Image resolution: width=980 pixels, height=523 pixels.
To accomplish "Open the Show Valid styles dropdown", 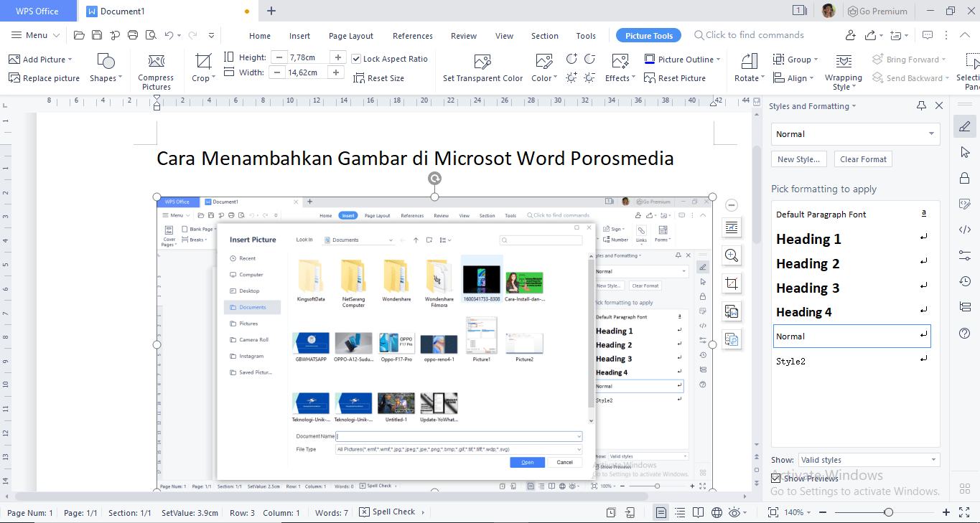I will click(x=869, y=460).
